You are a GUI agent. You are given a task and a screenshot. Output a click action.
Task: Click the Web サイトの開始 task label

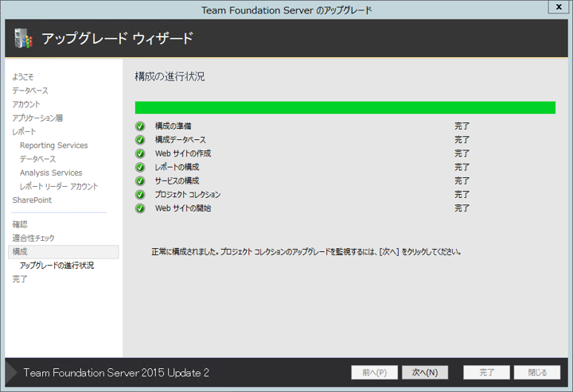point(183,208)
